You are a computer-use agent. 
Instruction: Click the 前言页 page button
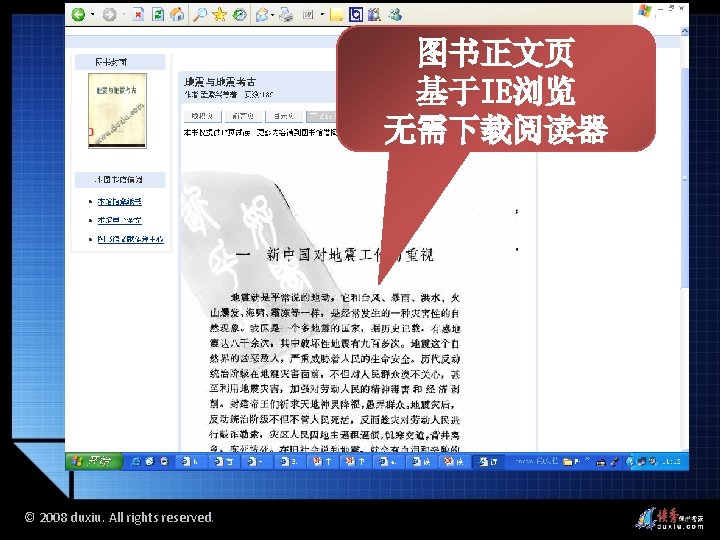(x=243, y=116)
